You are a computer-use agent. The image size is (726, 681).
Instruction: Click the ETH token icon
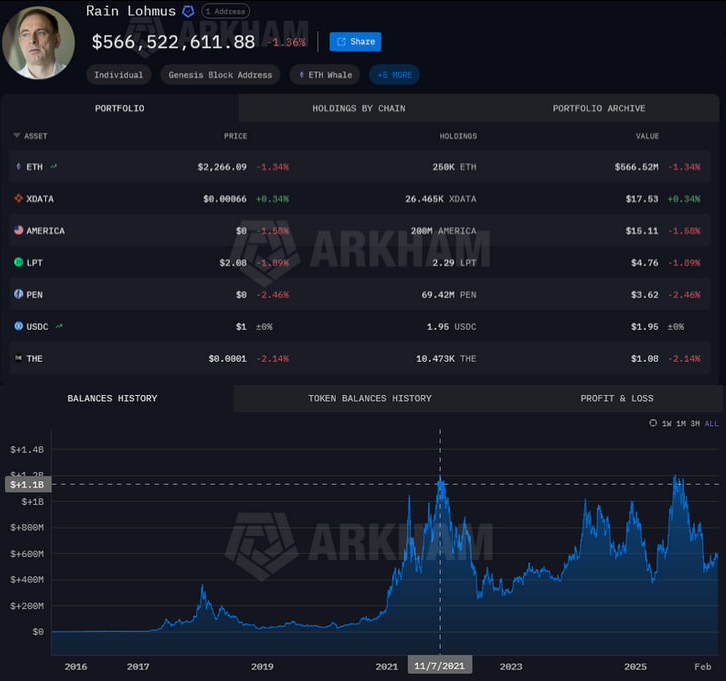point(19,166)
